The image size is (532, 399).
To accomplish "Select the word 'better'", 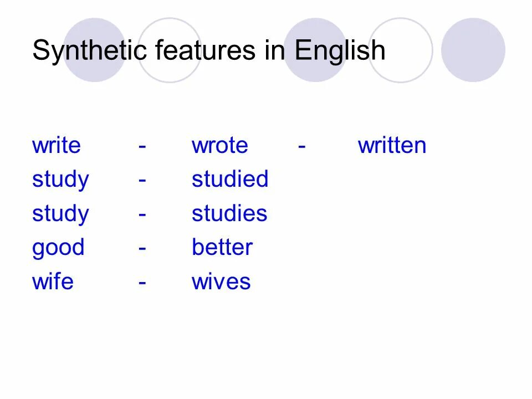I will coord(222,247).
